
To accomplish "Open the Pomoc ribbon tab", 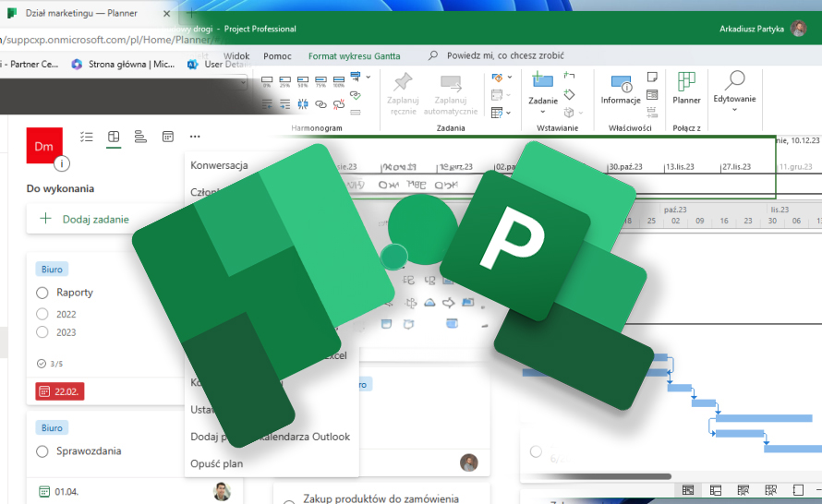I will click(x=277, y=56).
